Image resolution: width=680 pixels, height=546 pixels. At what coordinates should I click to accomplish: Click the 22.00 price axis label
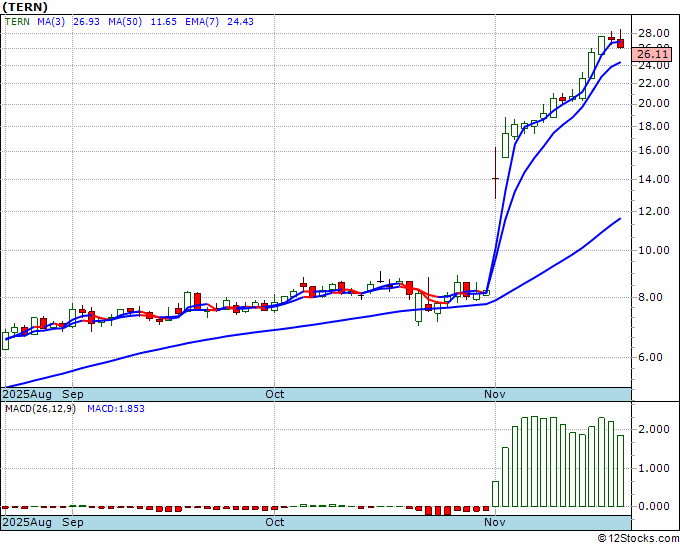654,83
